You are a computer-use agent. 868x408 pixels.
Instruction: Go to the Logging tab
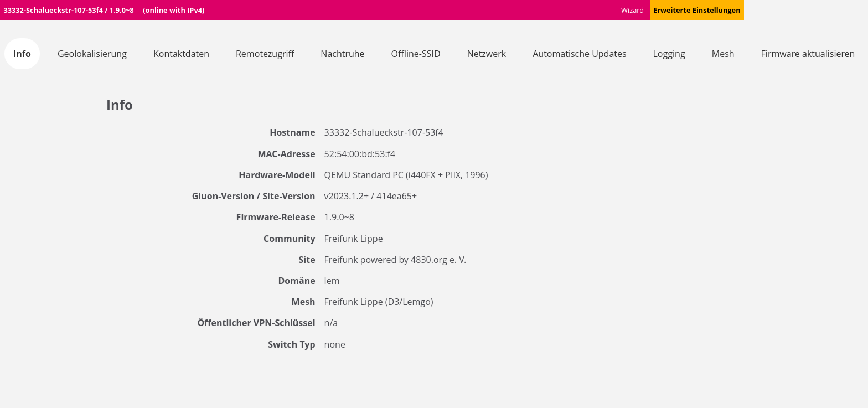(669, 54)
